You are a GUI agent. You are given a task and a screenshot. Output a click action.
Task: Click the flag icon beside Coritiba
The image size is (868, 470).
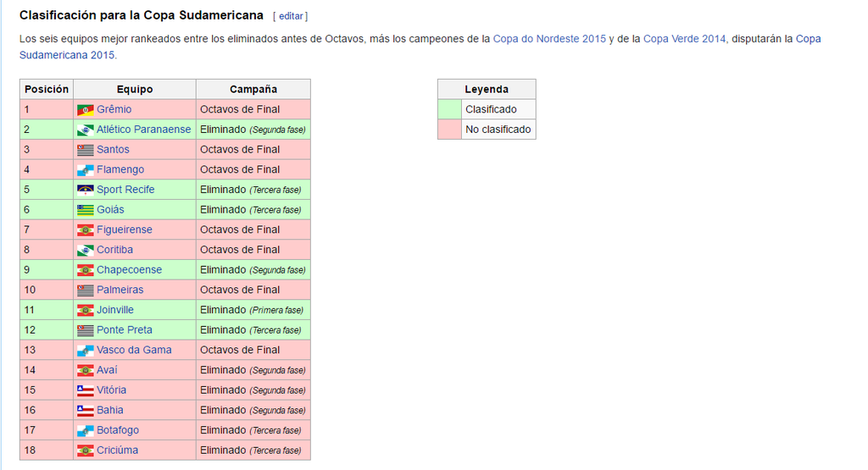tap(86, 251)
